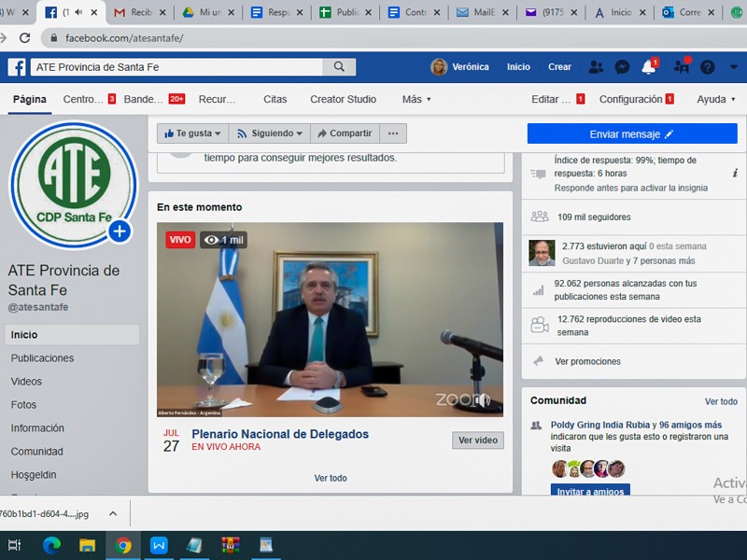Click Verónica's profile picture in the top bar
Viewport: 747px width, 560px height.
coord(439,67)
